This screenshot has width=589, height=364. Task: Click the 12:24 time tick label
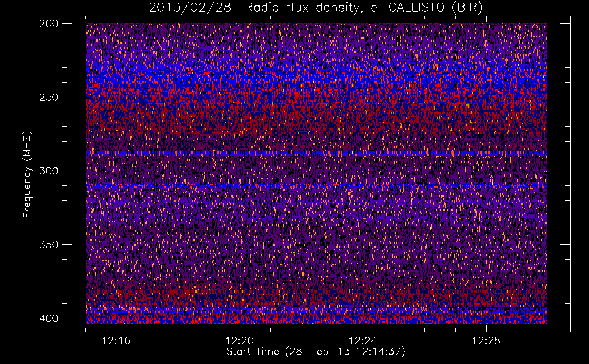[x=363, y=341]
